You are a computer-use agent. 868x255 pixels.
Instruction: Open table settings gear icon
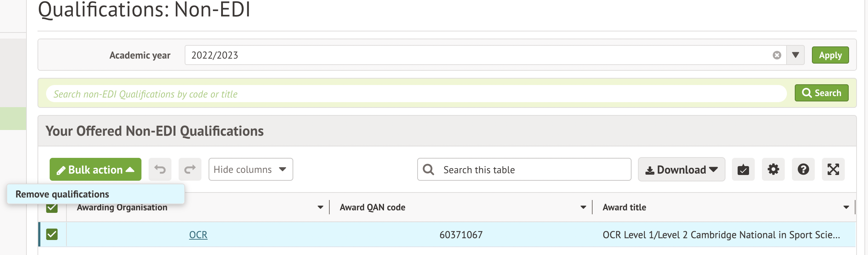coord(773,169)
